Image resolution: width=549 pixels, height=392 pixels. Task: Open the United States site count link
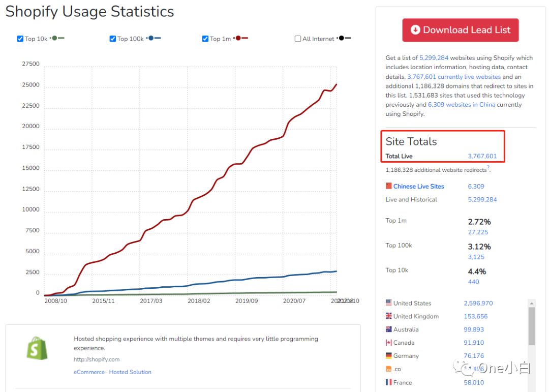tap(478, 303)
